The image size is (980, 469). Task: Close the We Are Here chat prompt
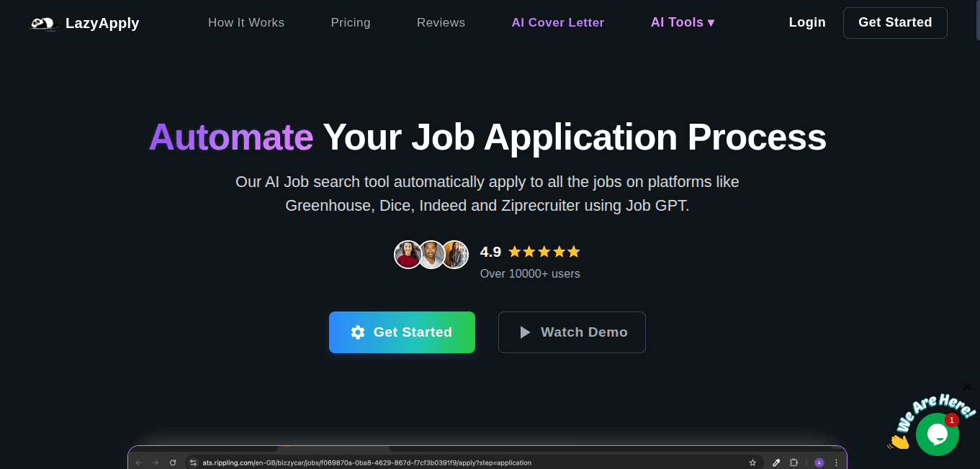967,387
